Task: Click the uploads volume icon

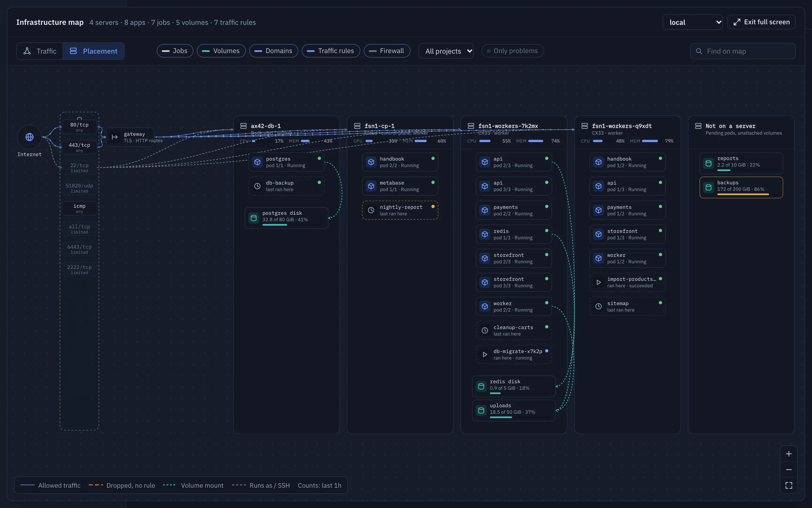Action: click(481, 411)
